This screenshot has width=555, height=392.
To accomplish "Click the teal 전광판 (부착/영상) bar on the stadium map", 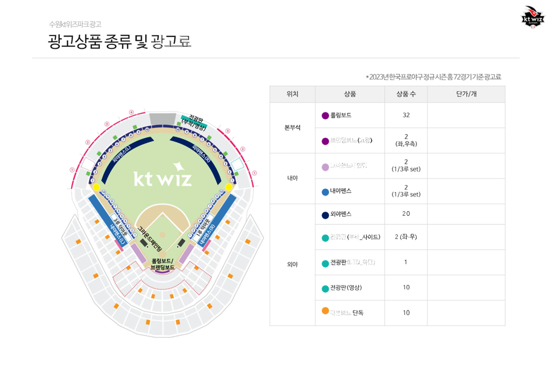I will click(194, 119).
